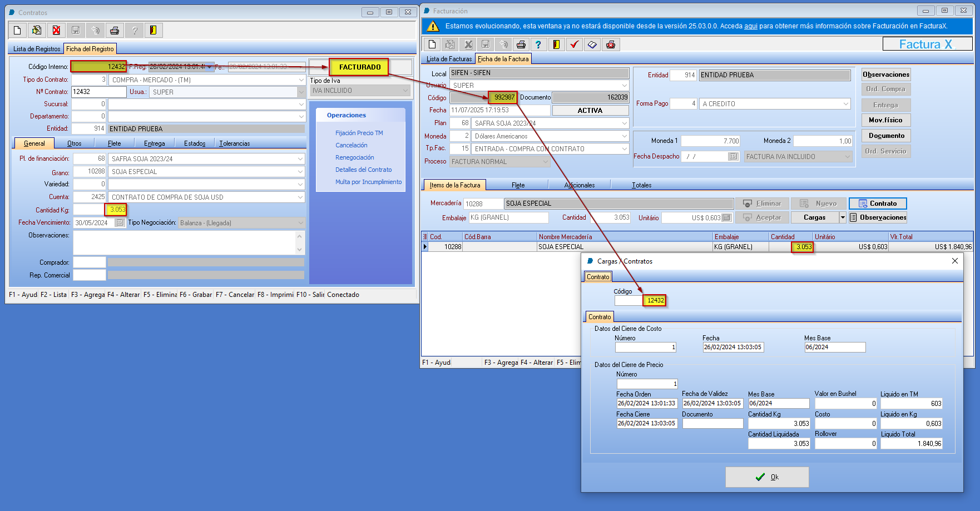Click new invoice icon in Facturación toolbar
Screen dimensions: 980x511
pos(432,44)
